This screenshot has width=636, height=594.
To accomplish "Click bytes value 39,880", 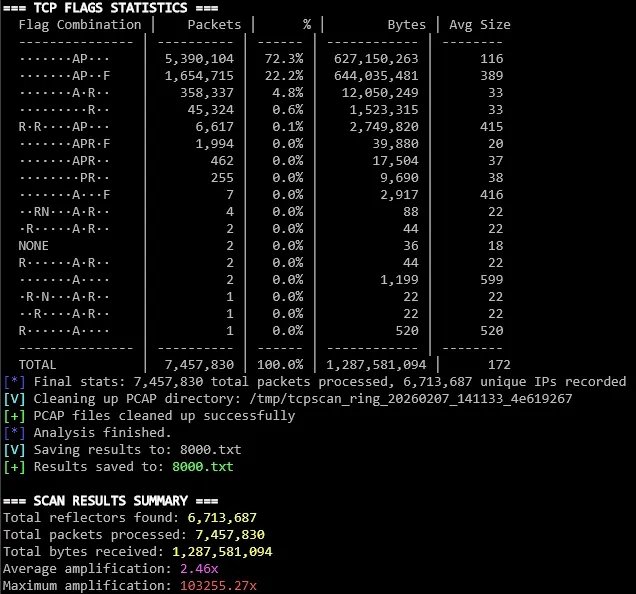I will 395,144.
